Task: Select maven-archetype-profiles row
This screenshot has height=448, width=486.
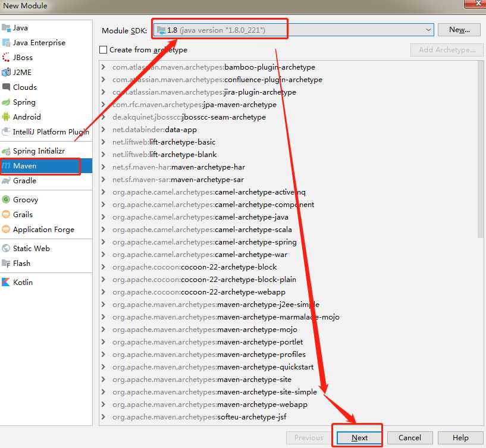Action: tap(289, 355)
